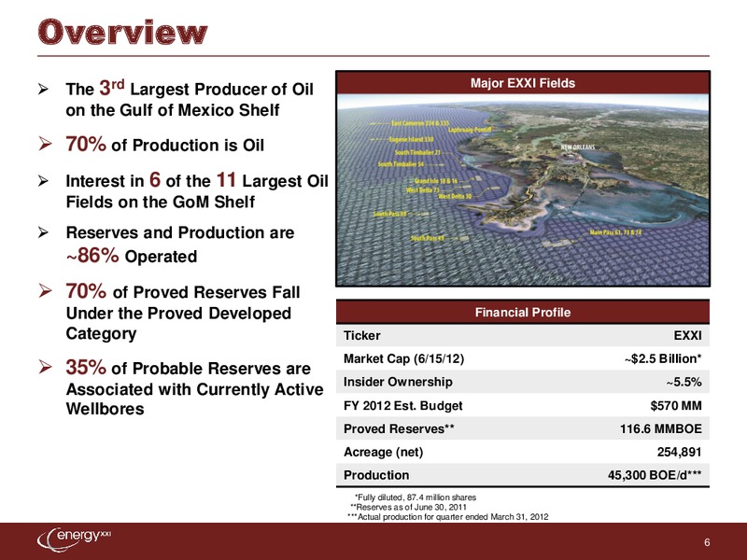This screenshot has width=747, height=560.
Task: Click the Eugene Island 330 map label
Action: click(411, 139)
